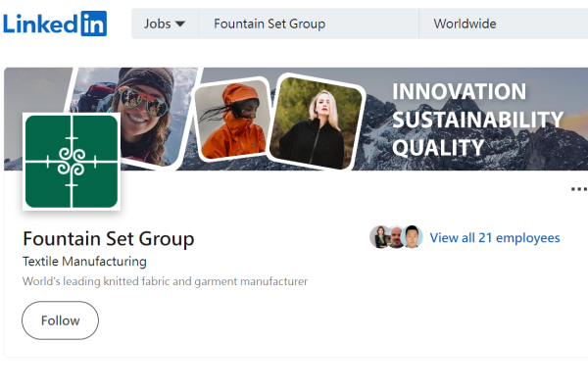The width and height of the screenshot is (588, 392).
Task: Click the banner photo of blonde woman
Action: [311, 122]
